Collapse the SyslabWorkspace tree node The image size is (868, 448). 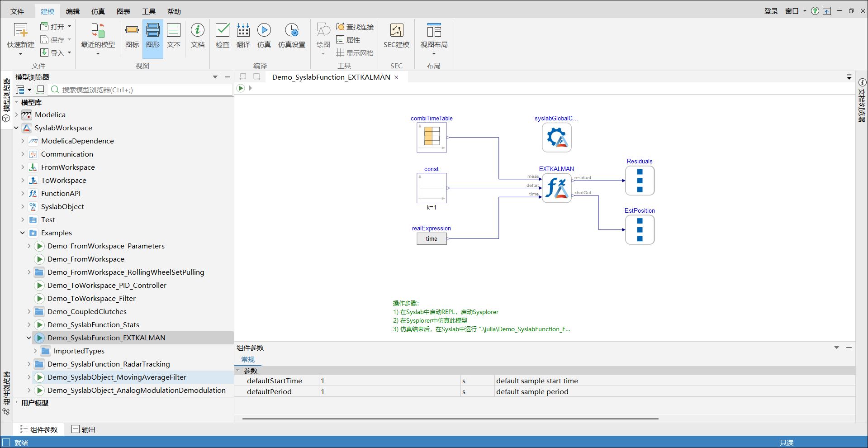tap(16, 128)
